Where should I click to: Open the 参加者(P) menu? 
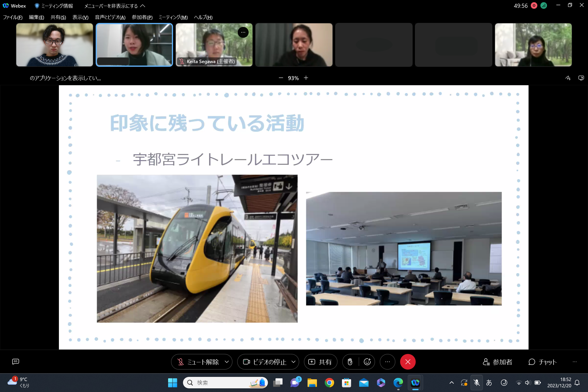(142, 17)
